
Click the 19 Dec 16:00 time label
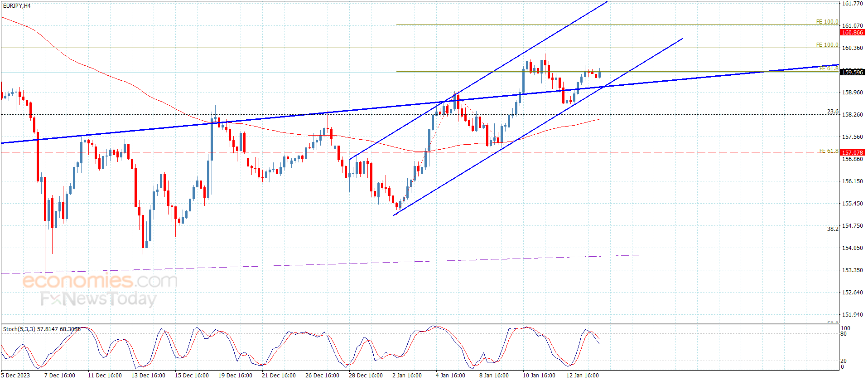[235, 375]
